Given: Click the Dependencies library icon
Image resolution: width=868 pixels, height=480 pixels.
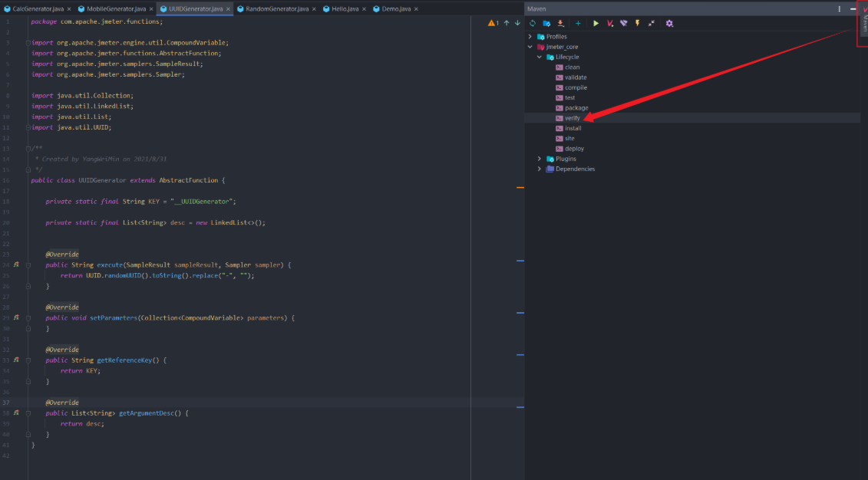Looking at the screenshot, I should point(550,169).
